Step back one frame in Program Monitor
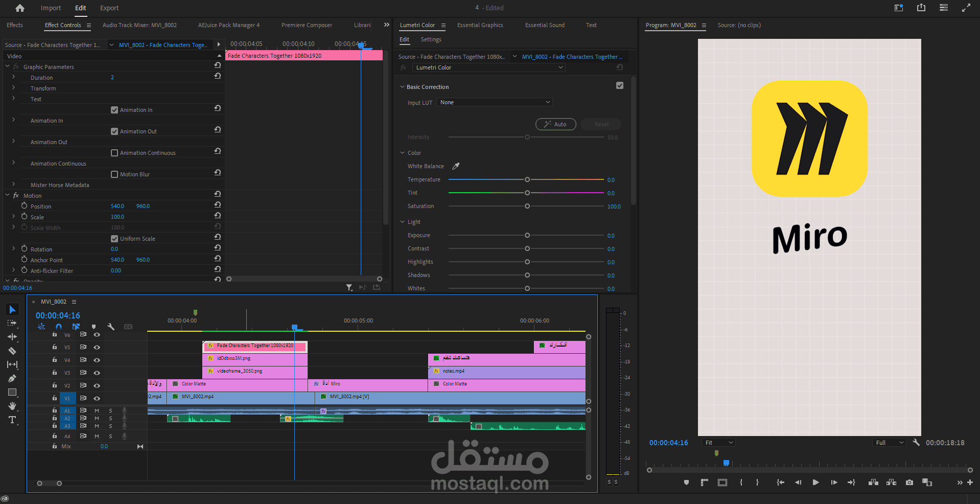Screen dimensions: 980x504 click(x=798, y=482)
